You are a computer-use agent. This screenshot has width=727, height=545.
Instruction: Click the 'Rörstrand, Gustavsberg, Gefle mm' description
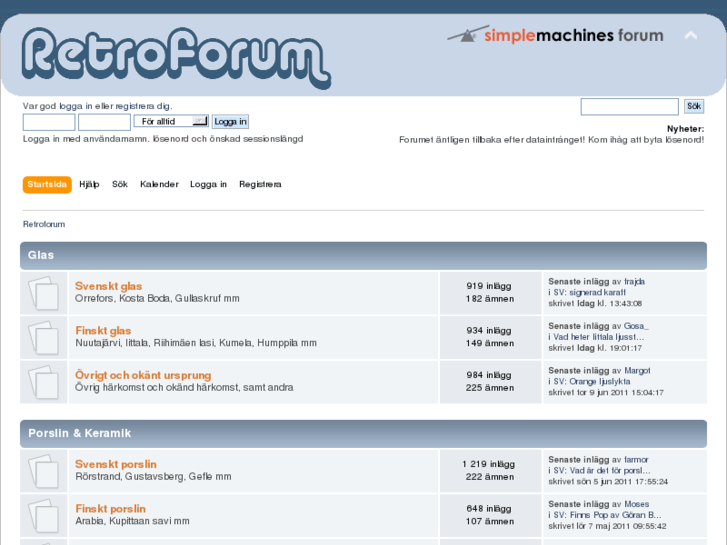point(153,477)
